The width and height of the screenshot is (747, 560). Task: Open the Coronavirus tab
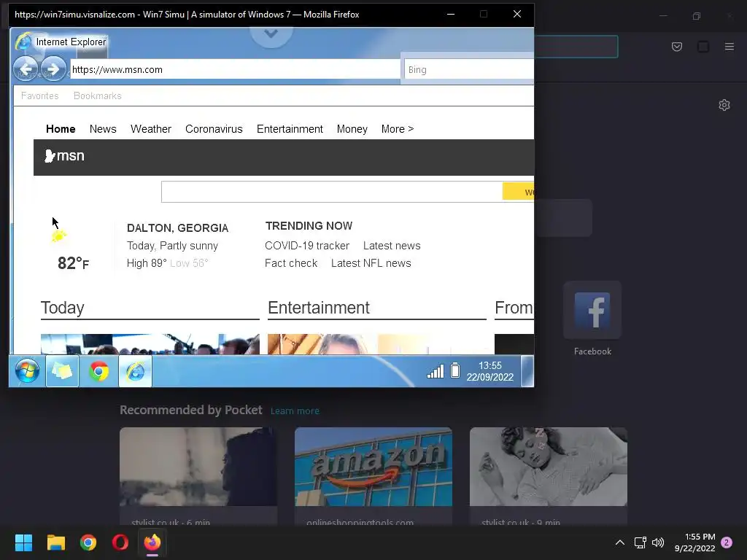click(214, 129)
